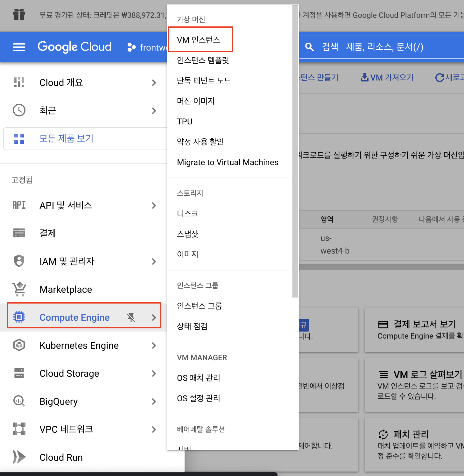Click the Cloud overview dashboard icon
The height and width of the screenshot is (476, 464).
tap(19, 82)
